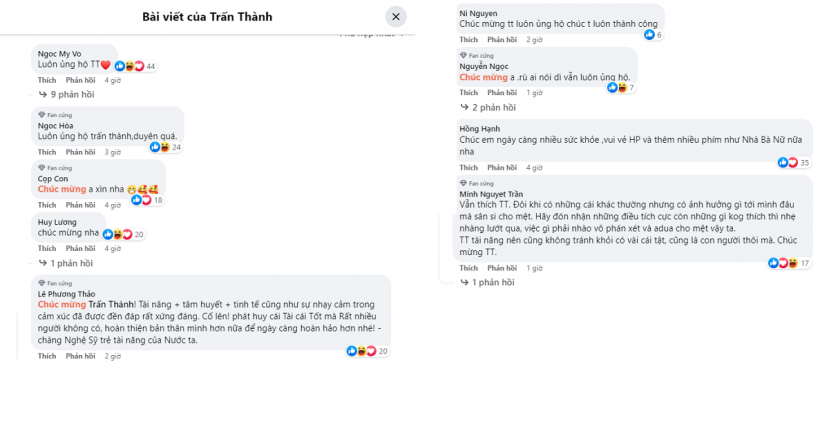829x446 pixels.
Task: Reply to Cọp Con via Phản hồi
Action: pos(80,205)
